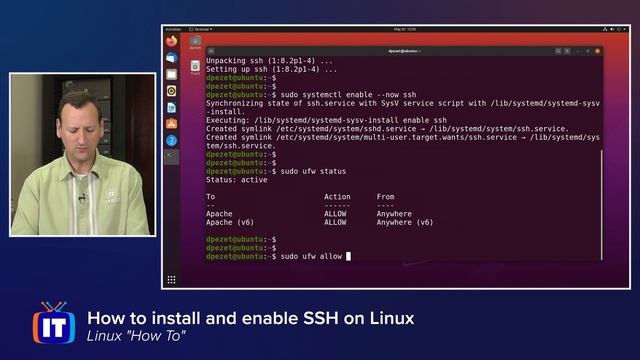Click the 'Linux "How To"' subtitle
640x360 pixels.
(x=136, y=336)
